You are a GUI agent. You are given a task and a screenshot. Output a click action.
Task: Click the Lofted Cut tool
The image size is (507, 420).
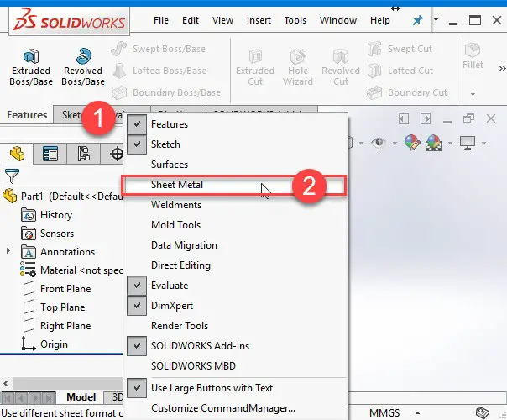click(x=400, y=71)
